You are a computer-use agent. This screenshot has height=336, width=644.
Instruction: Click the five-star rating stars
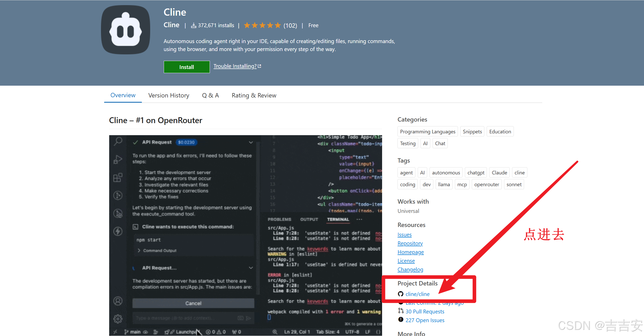coord(262,25)
